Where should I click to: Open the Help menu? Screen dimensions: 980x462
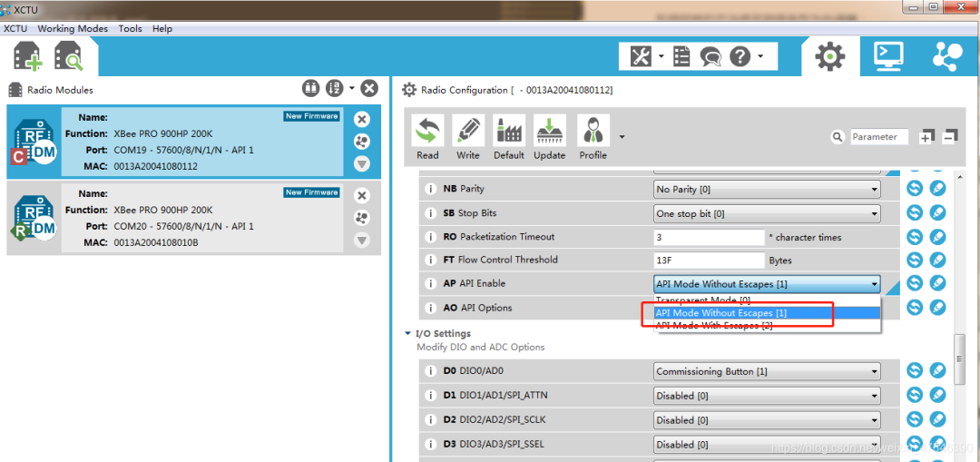coord(162,29)
